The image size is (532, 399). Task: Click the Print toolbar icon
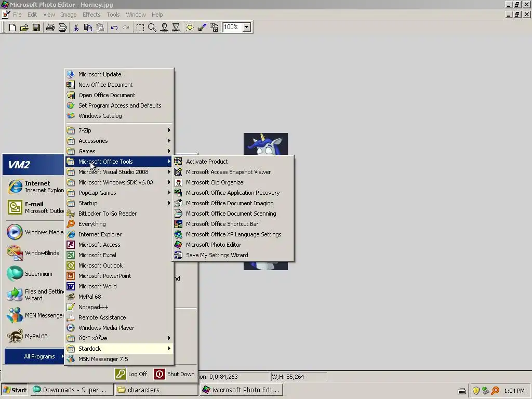point(50,28)
